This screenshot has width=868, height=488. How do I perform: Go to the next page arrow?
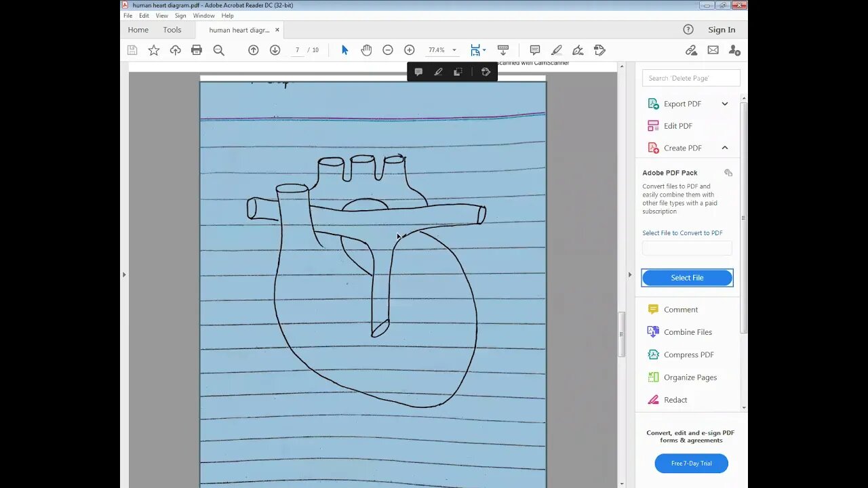[x=275, y=50]
